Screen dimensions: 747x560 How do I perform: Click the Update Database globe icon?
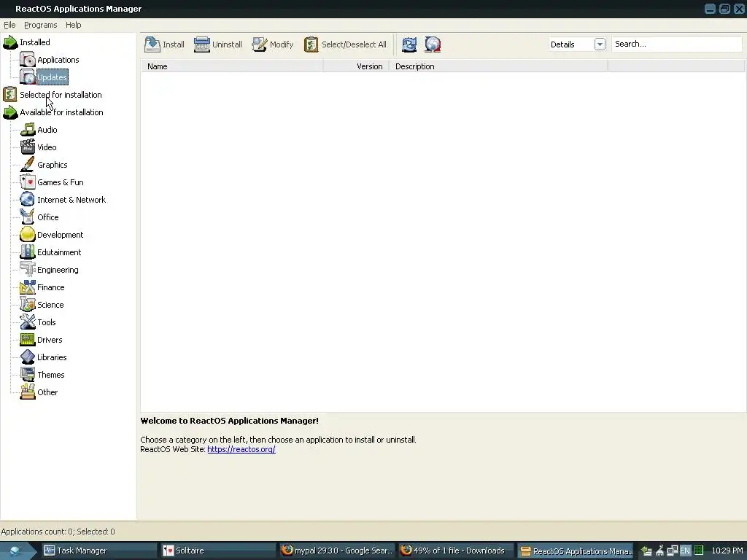coord(433,44)
